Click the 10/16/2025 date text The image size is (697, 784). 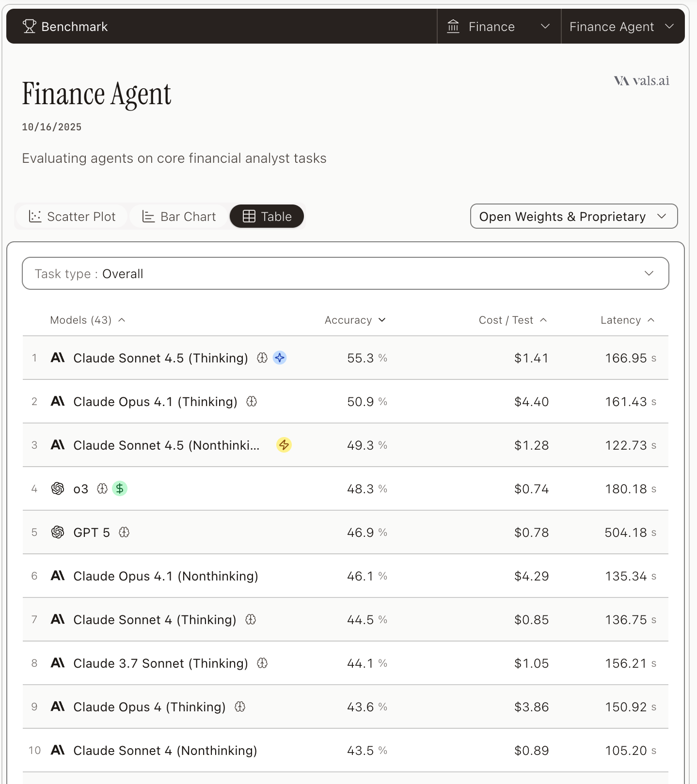pos(52,127)
